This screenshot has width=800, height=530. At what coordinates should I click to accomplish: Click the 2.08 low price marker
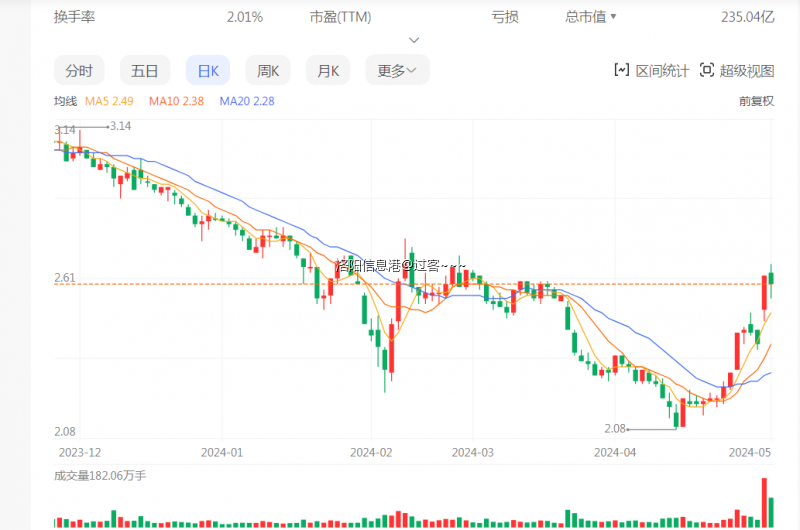pyautogui.click(x=615, y=428)
